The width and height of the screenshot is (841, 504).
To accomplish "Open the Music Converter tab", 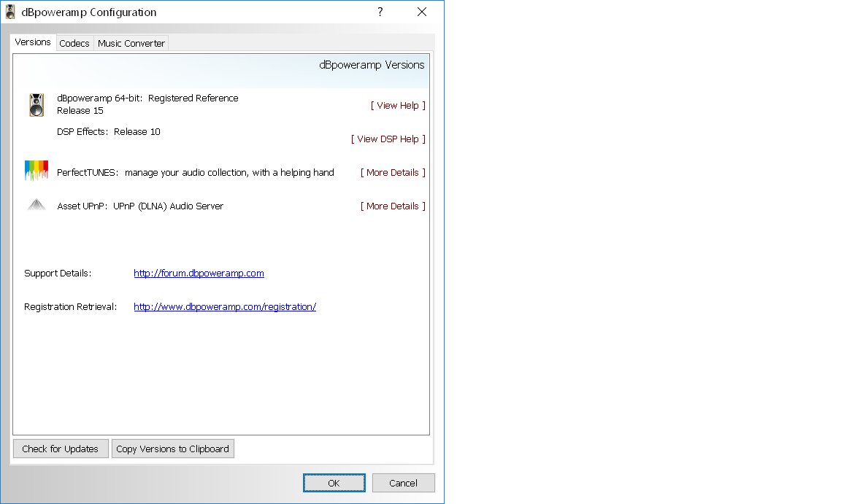I will click(x=131, y=43).
